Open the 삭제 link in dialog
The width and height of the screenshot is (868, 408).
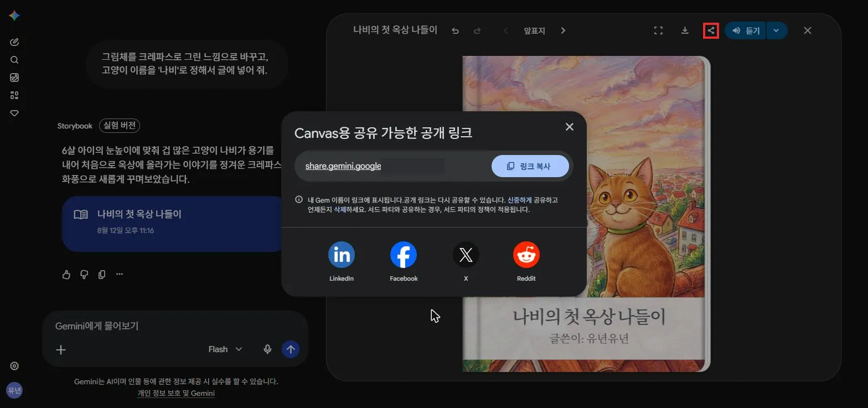pos(340,210)
